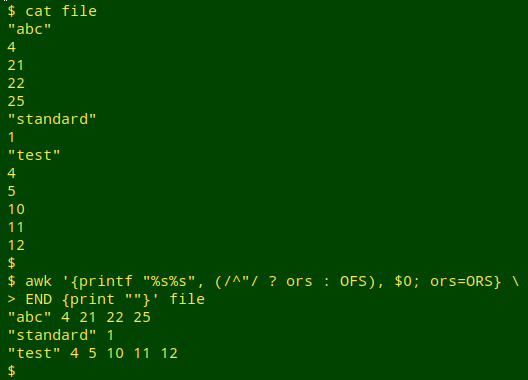Viewport: 528px width, 380px height.
Task: Click the number 10 in file listing
Action: click(x=16, y=210)
